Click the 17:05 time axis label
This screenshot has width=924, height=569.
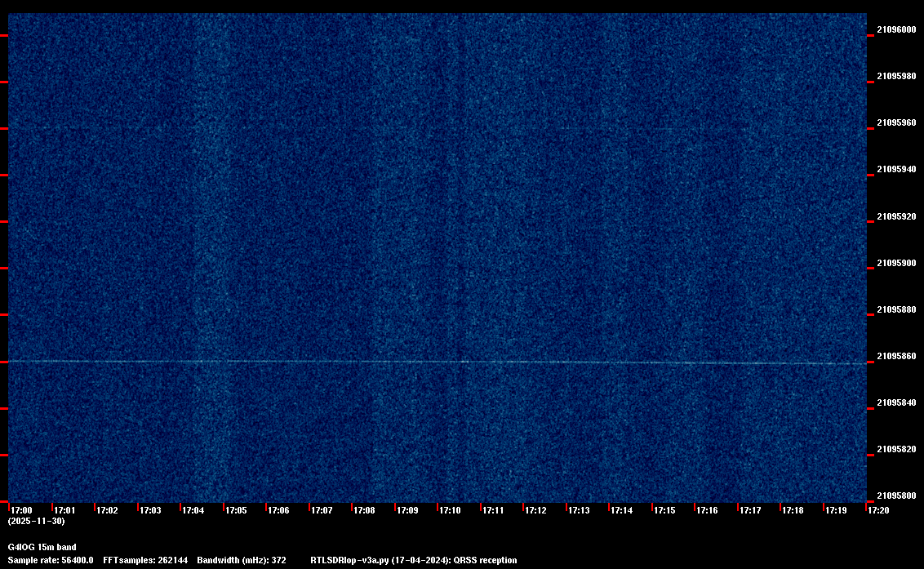236,510
